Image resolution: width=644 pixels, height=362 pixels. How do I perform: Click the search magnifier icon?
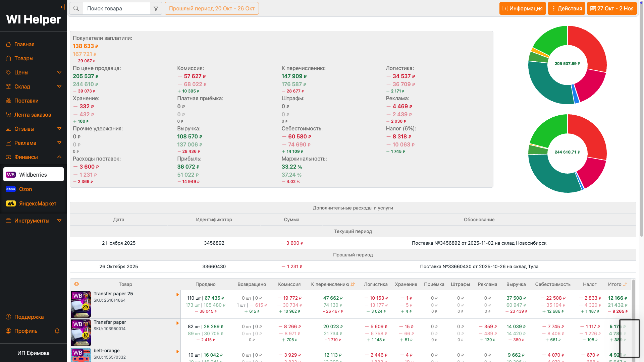76,8
